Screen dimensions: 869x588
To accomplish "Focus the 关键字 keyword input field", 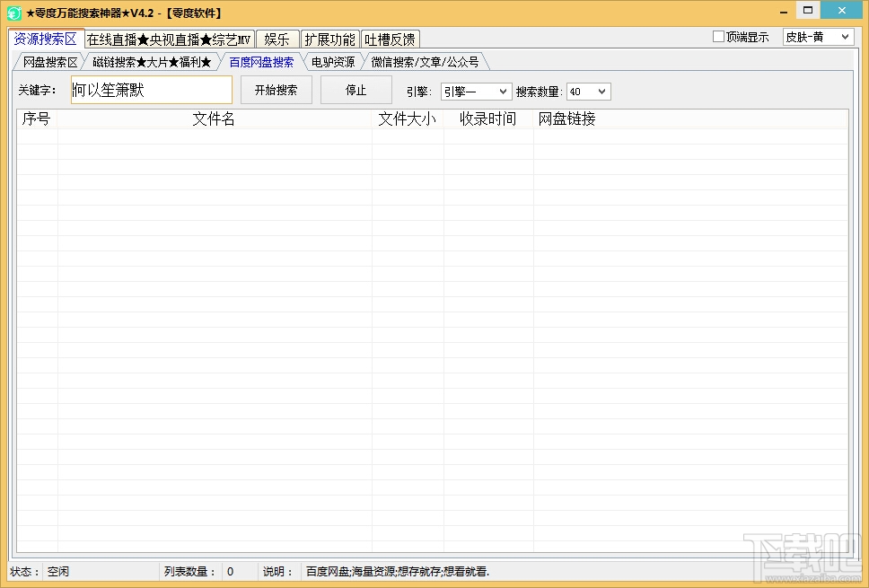I will 152,90.
